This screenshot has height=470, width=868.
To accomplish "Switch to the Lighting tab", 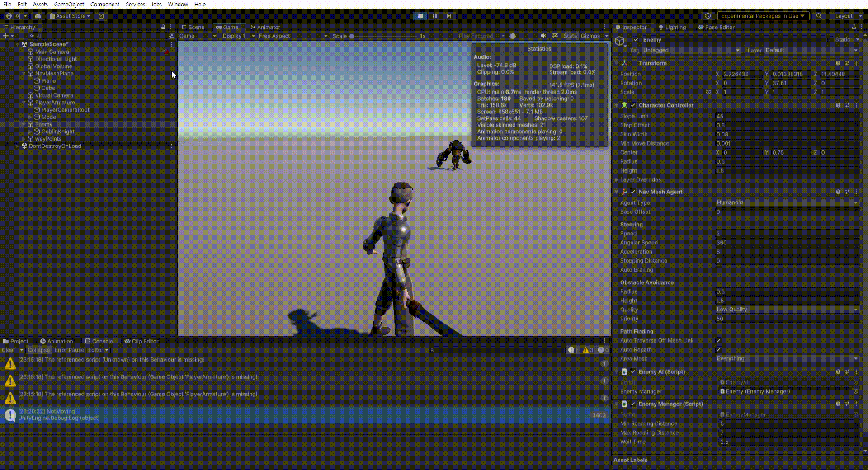I will (x=672, y=27).
